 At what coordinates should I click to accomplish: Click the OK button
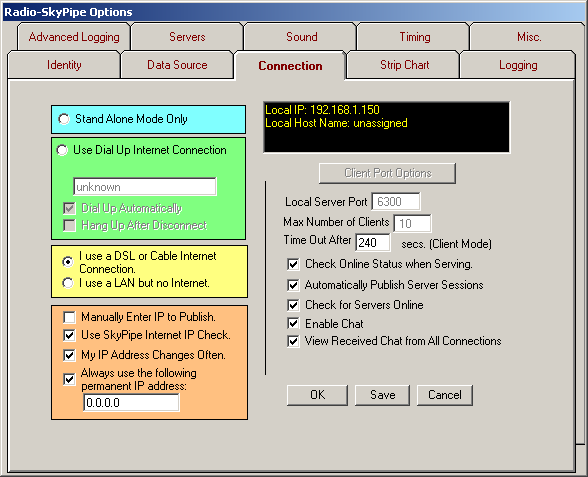(x=317, y=395)
